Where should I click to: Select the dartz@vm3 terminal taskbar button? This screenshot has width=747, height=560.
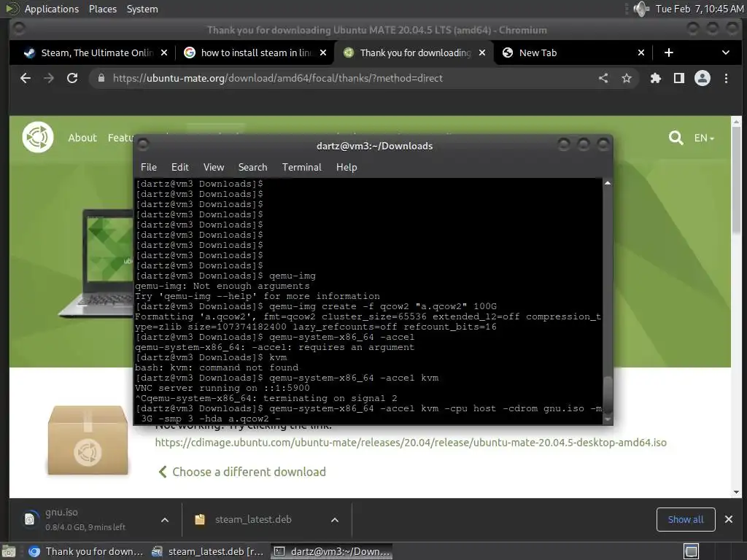[x=332, y=551]
